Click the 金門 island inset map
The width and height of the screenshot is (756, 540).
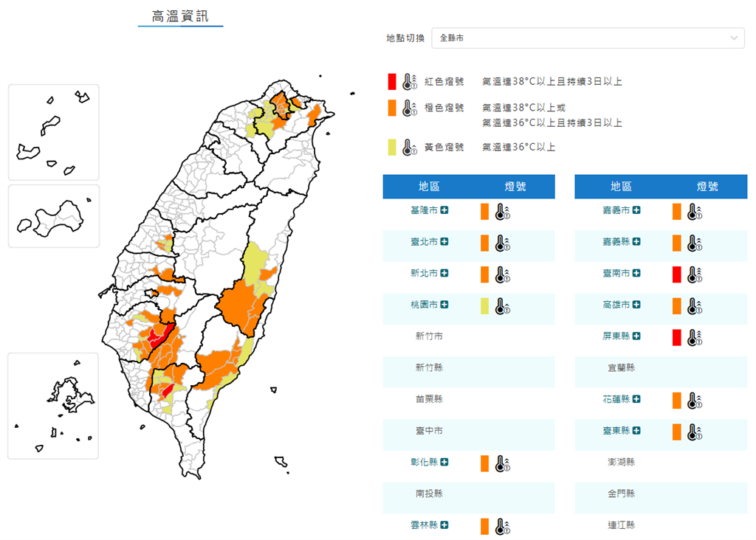[53, 216]
